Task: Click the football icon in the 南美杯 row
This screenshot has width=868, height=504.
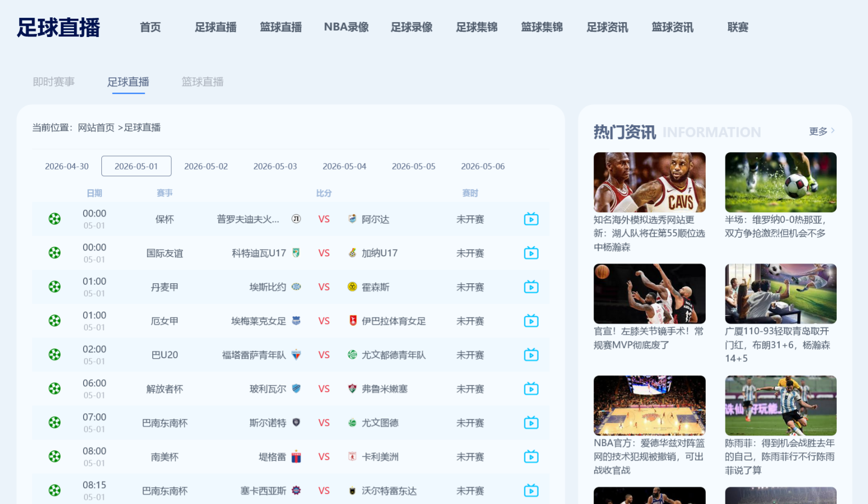Action: click(55, 456)
